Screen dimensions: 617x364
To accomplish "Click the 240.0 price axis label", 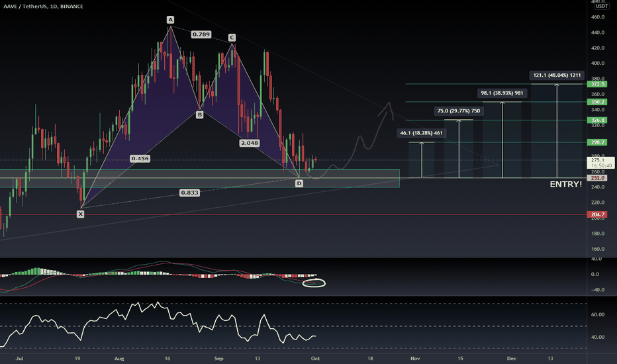I will click(x=598, y=187).
